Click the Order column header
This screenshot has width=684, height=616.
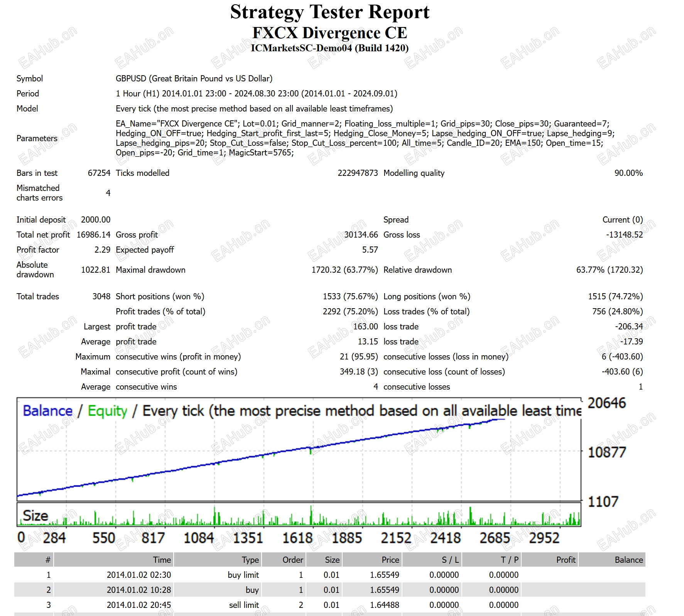[284, 560]
